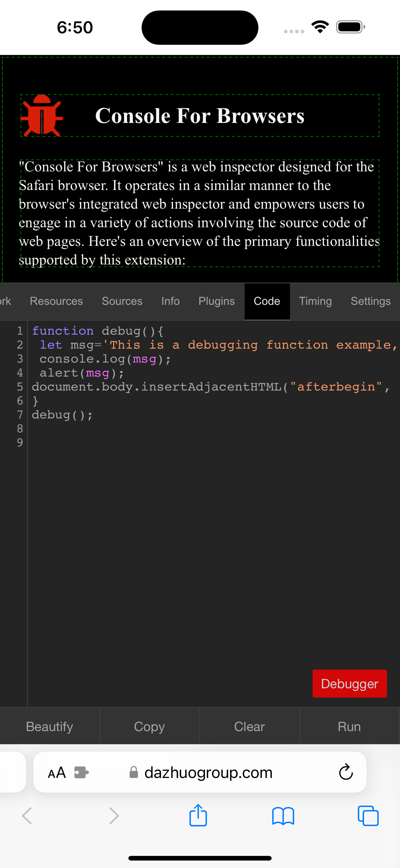Tap the red bug logo icon
The width and height of the screenshot is (400, 868).
pos(42,115)
